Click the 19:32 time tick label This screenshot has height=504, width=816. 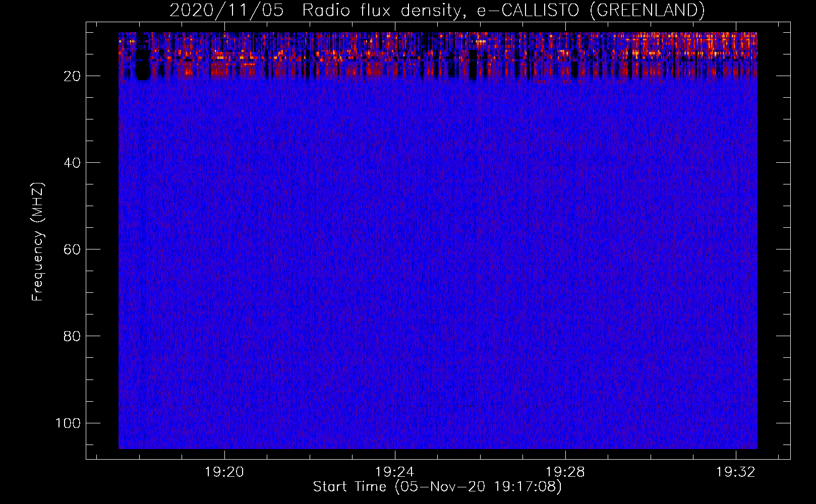pyautogui.click(x=736, y=472)
